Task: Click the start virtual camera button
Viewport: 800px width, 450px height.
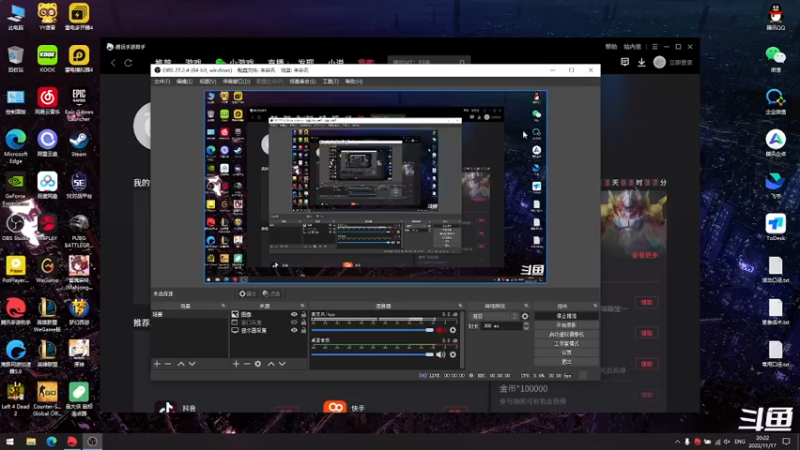Action: pos(566,334)
